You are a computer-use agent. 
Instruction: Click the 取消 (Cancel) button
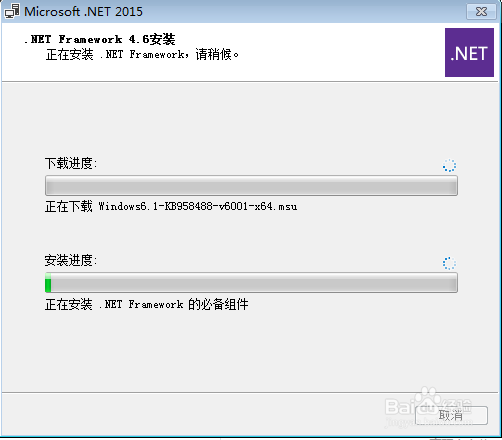pyautogui.click(x=451, y=415)
